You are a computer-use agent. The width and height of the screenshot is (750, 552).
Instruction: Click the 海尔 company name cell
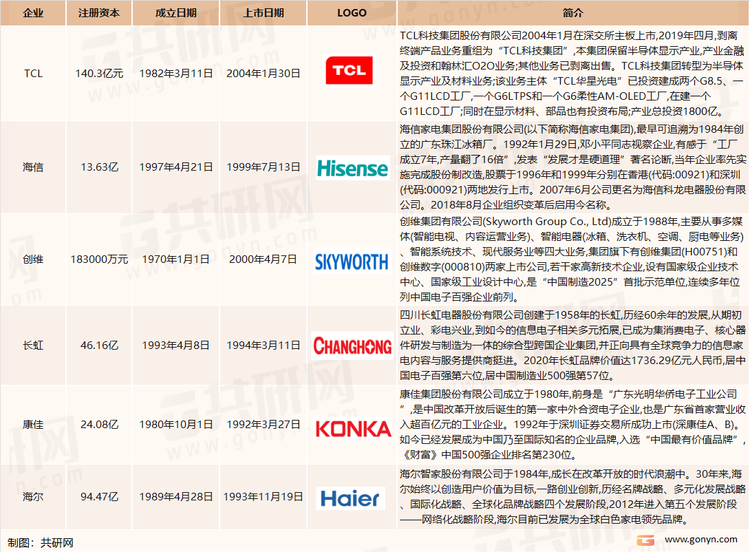(x=33, y=497)
